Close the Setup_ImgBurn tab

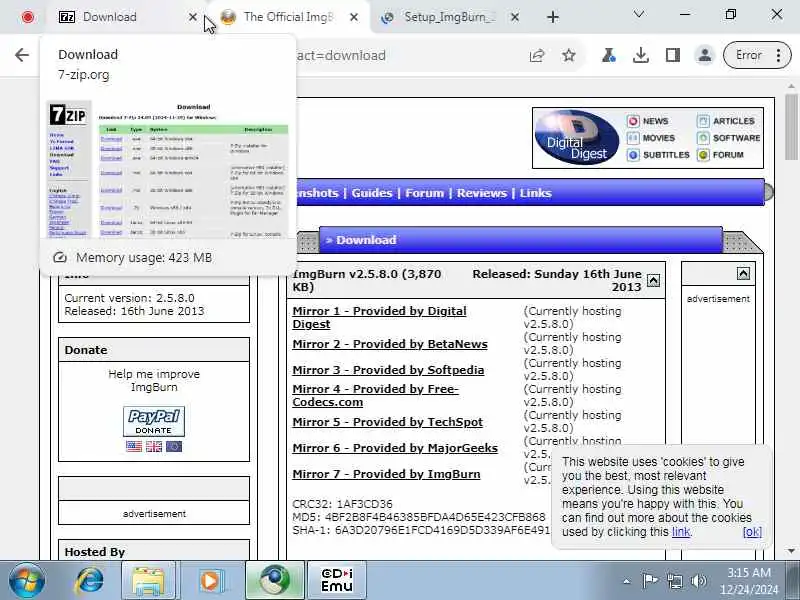click(x=515, y=17)
